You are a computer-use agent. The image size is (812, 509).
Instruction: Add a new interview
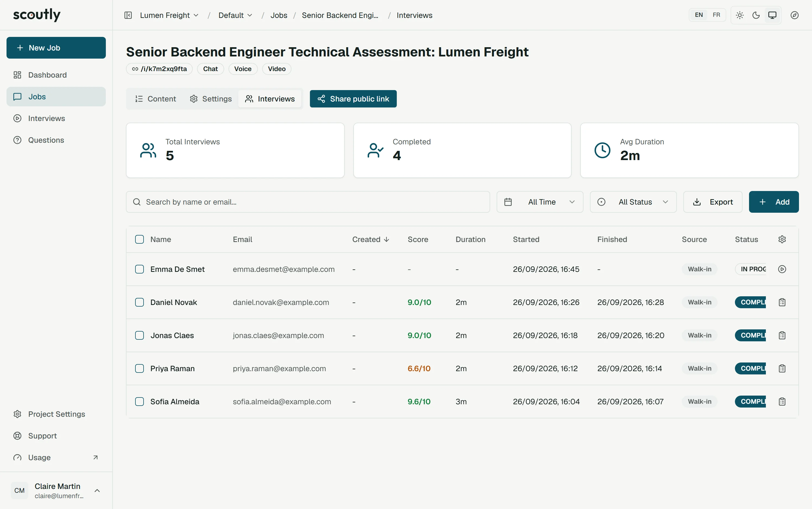pyautogui.click(x=774, y=202)
